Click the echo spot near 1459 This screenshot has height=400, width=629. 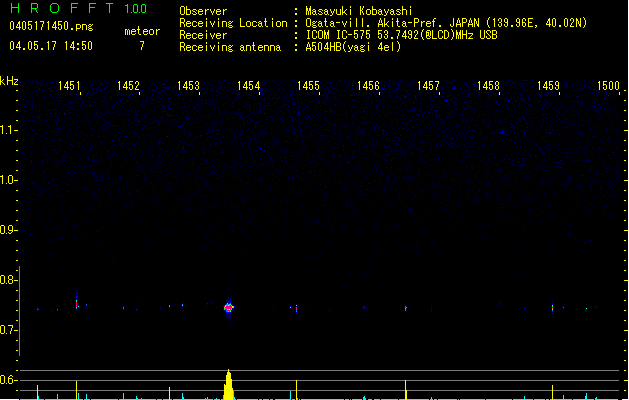click(552, 308)
